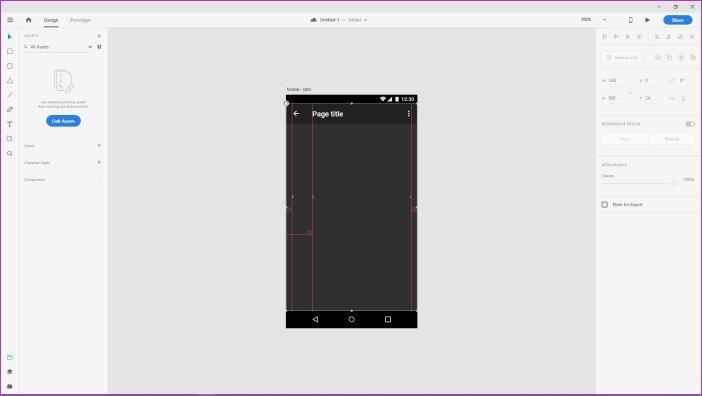Open the zoom level dropdown

(604, 20)
